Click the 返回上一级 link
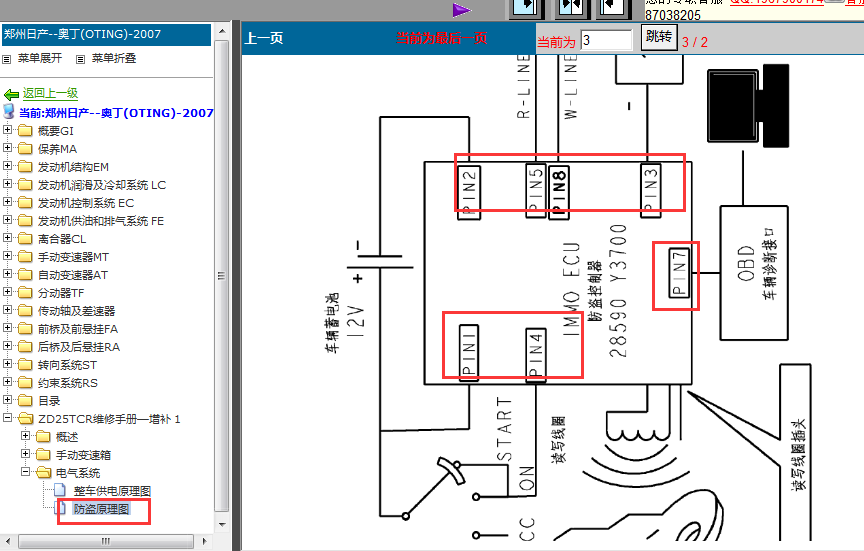 coord(50,93)
